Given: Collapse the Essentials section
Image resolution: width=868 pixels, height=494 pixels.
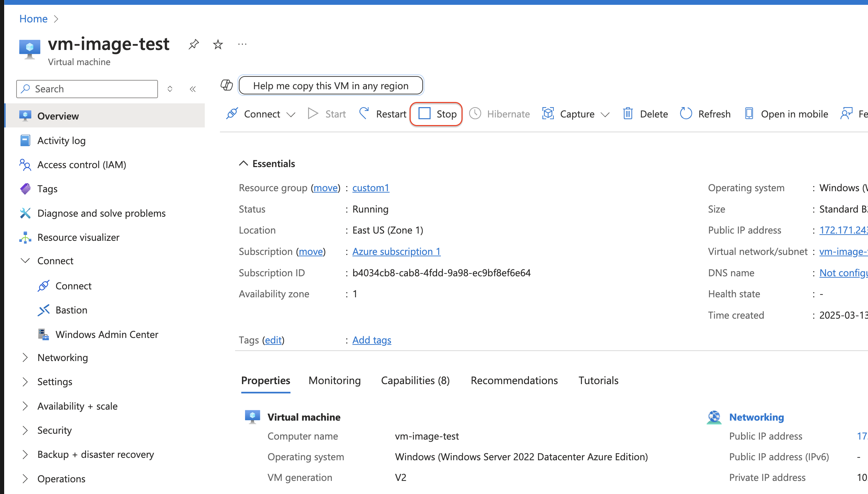Looking at the screenshot, I should [x=243, y=163].
